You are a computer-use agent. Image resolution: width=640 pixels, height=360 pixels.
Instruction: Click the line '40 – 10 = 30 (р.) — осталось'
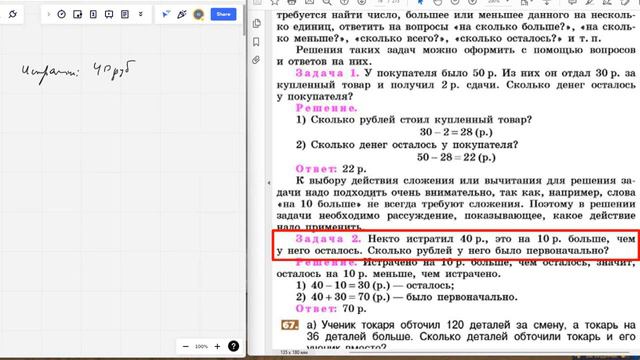(x=375, y=285)
